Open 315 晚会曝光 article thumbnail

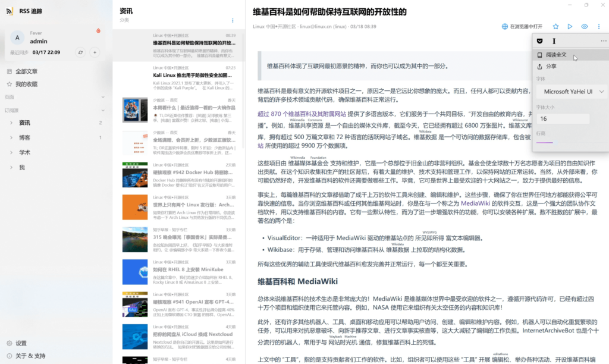click(x=135, y=239)
